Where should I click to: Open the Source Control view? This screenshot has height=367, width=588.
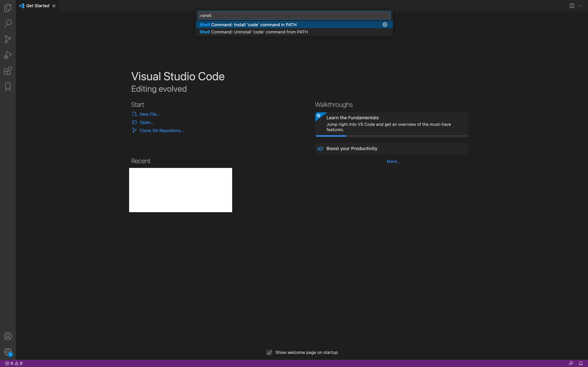(x=8, y=39)
